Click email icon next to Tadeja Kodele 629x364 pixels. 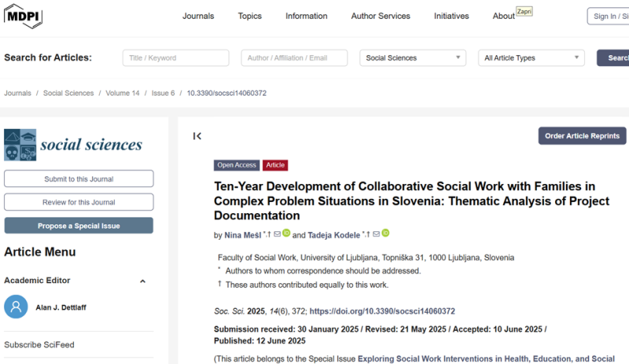tap(377, 234)
